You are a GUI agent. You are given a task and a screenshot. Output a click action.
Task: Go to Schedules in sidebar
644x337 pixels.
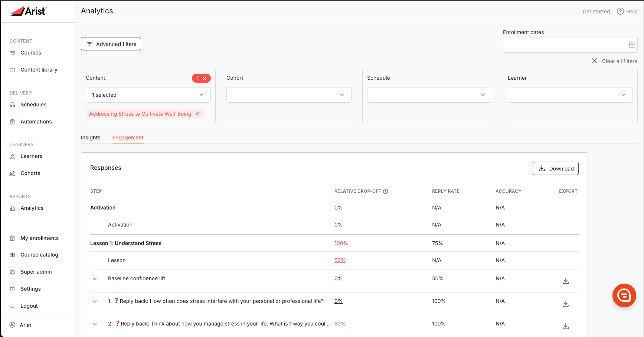tap(33, 105)
